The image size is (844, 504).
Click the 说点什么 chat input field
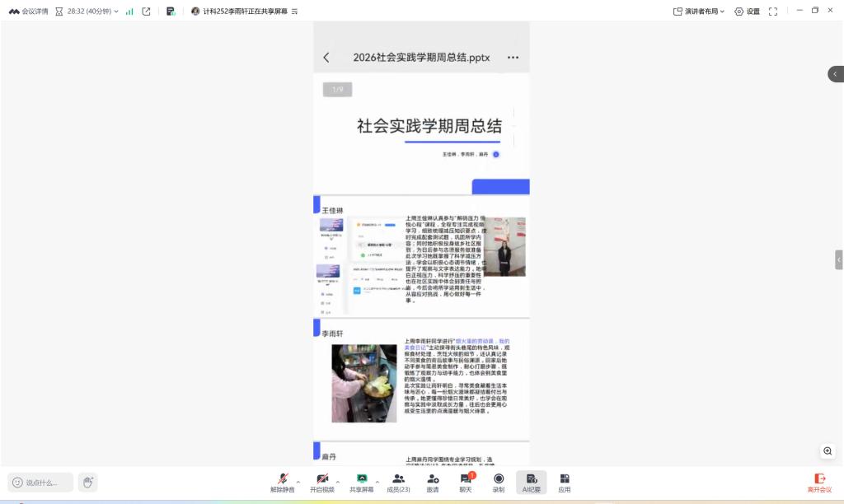point(41,483)
